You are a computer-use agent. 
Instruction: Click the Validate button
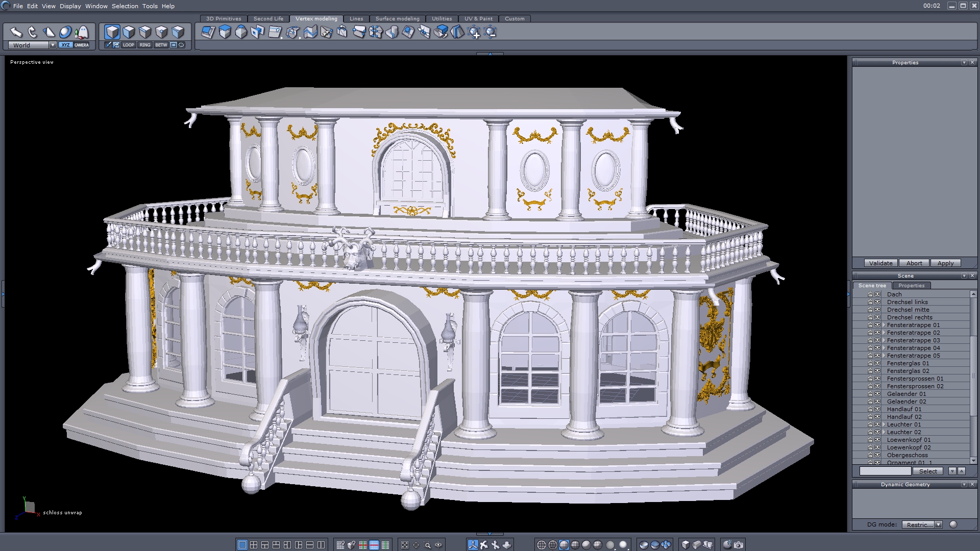[x=880, y=263]
